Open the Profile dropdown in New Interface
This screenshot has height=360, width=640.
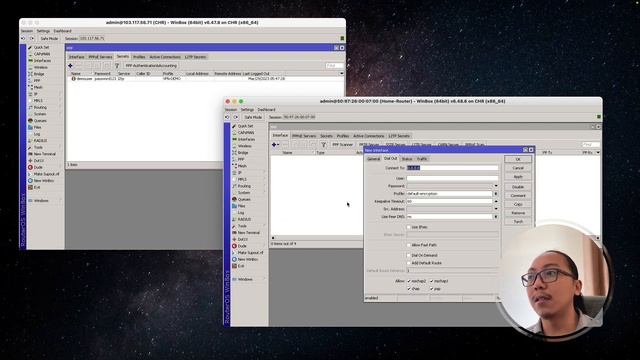[496, 193]
